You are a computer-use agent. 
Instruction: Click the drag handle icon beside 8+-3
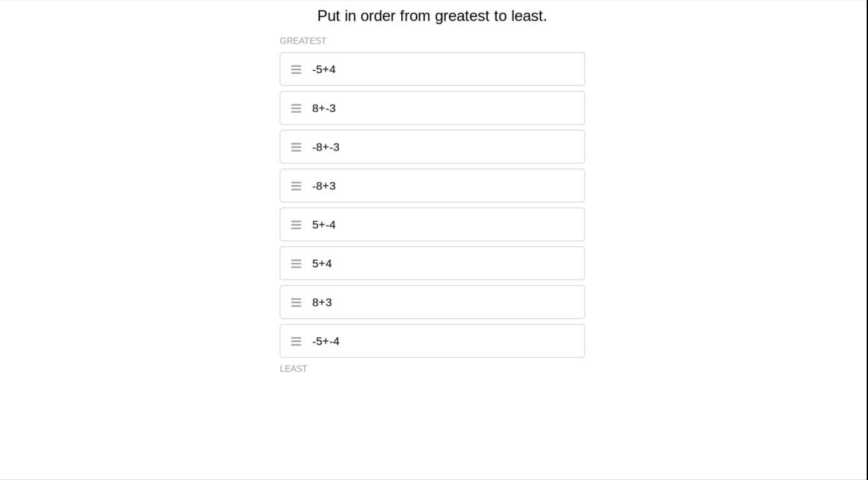pos(296,108)
